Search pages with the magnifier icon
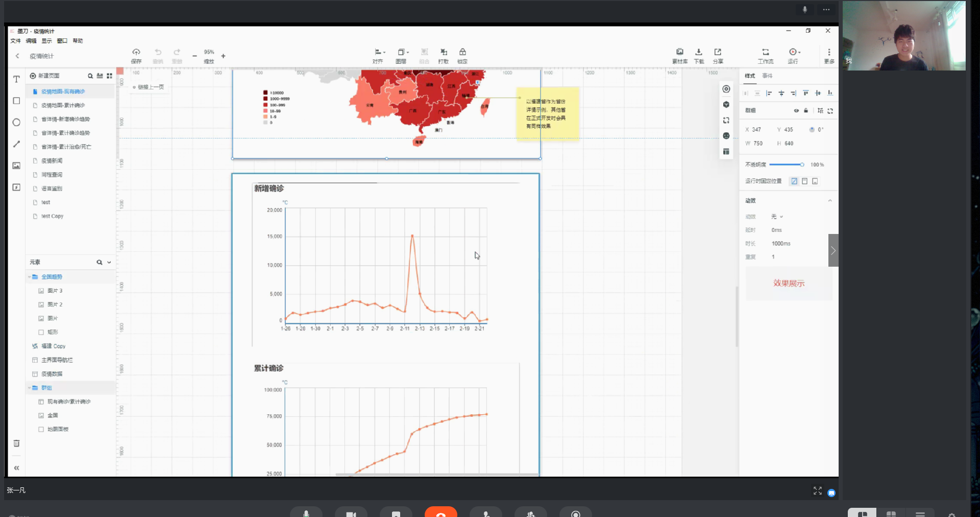Image resolution: width=980 pixels, height=517 pixels. pyautogui.click(x=90, y=76)
